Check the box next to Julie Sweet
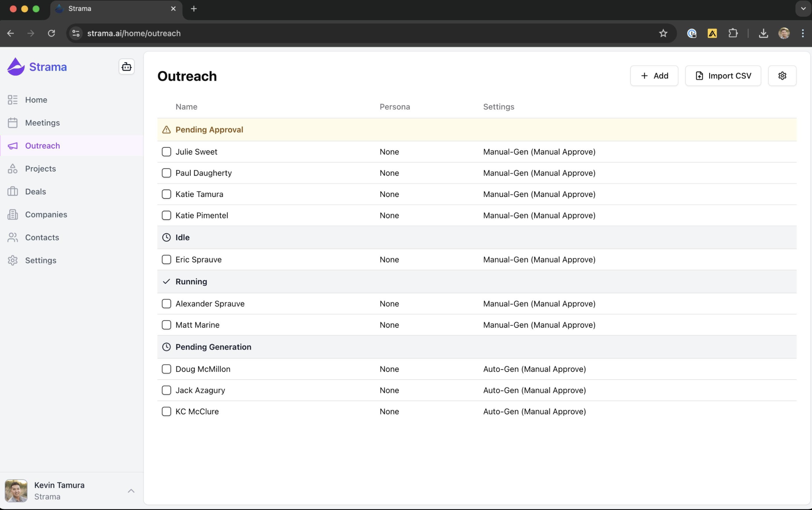Screen dimensions: 812x510 pyautogui.click(x=166, y=152)
